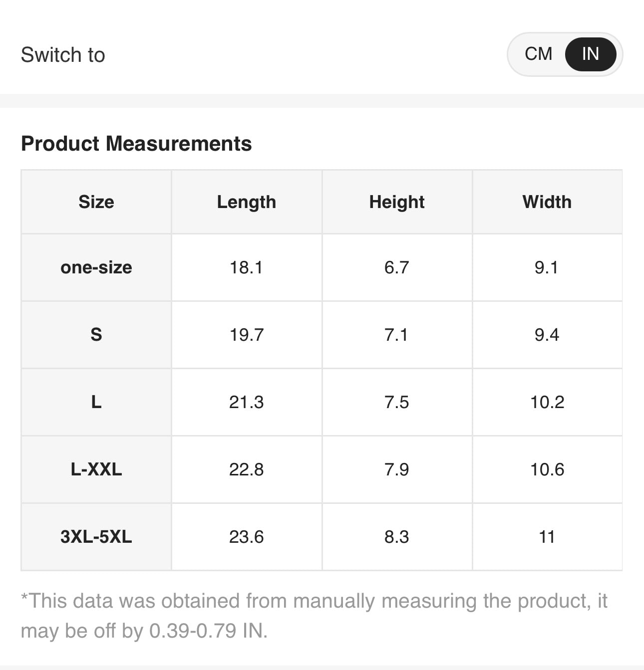Select the 3XL-5XL size row label
Screen dimensions: 644x670
(96, 537)
